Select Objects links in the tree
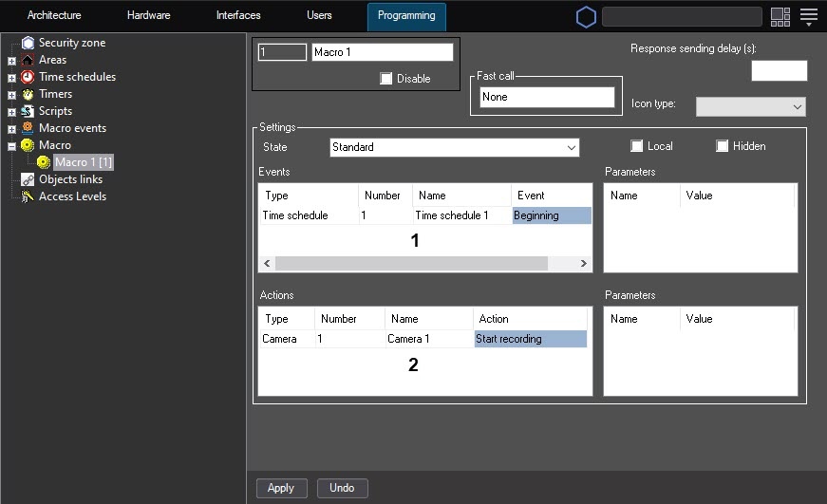This screenshot has height=504, width=827. 70,179
